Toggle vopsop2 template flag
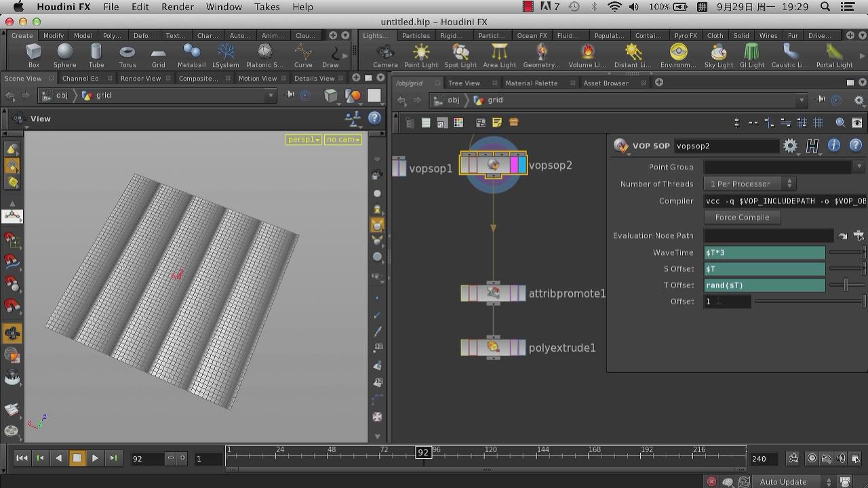 (x=514, y=165)
